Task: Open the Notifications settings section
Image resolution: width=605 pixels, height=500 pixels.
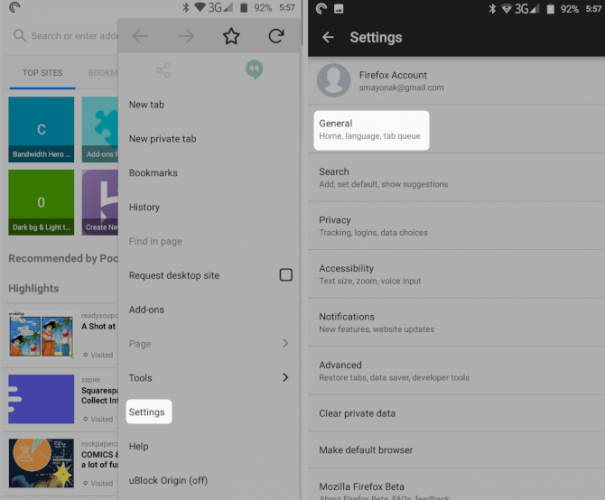Action: click(x=456, y=323)
